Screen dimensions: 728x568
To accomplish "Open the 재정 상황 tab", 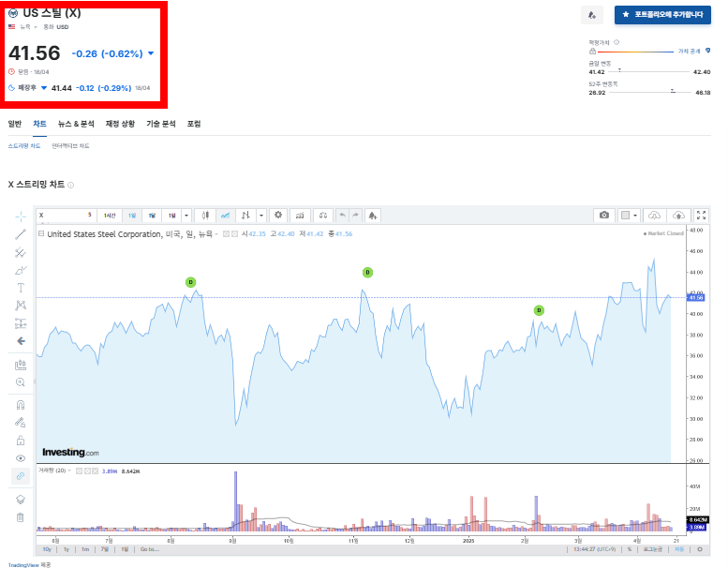I will click(x=120, y=124).
